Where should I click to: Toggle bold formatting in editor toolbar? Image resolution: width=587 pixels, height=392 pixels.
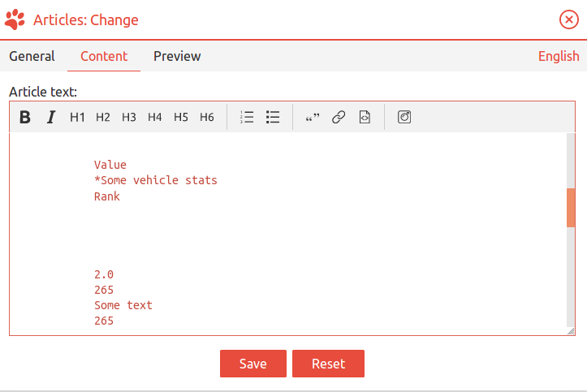[x=25, y=117]
